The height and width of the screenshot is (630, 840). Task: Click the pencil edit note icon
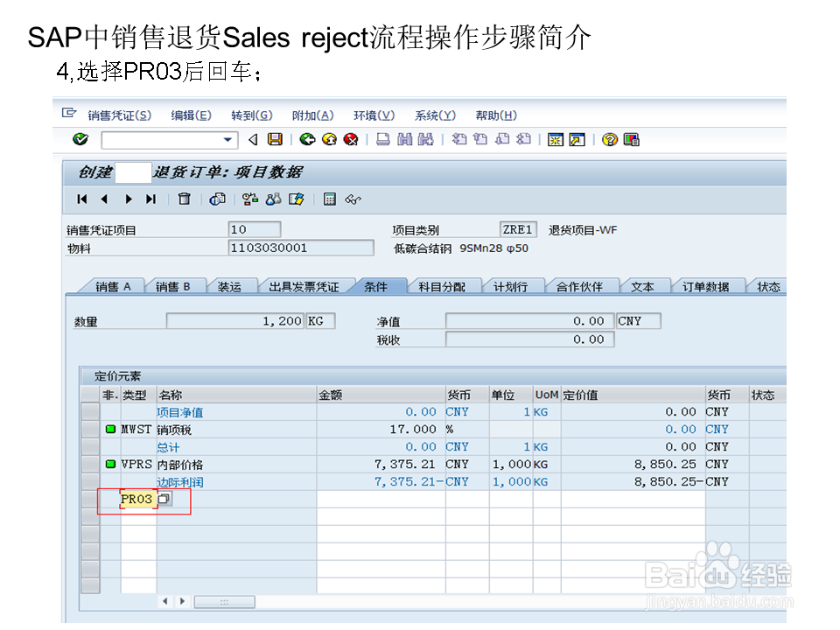297,199
